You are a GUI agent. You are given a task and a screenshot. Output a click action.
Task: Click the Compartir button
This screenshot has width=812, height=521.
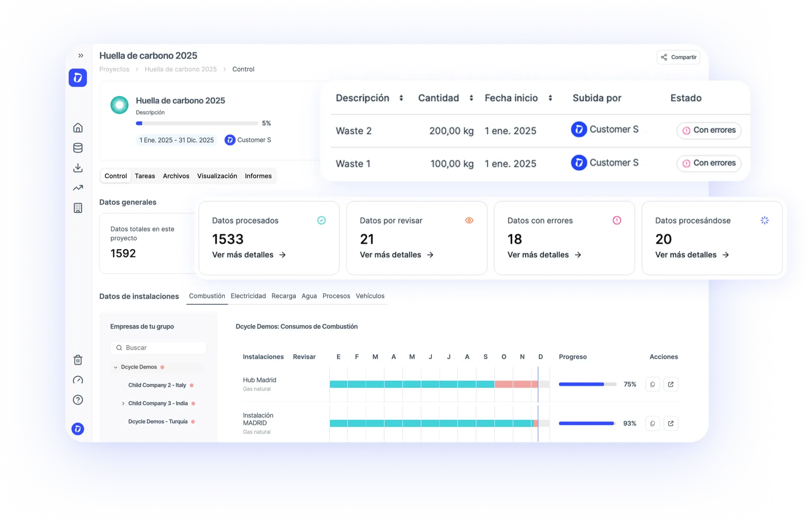click(678, 57)
